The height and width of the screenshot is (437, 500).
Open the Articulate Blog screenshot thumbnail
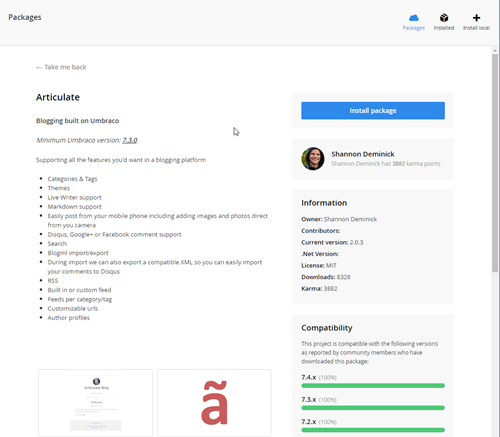point(96,403)
